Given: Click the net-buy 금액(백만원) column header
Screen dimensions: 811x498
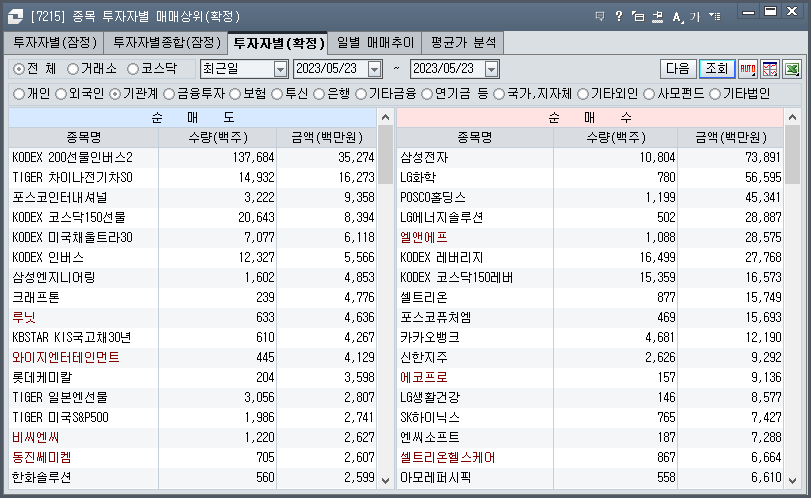Looking at the screenshot, I should (x=731, y=138).
